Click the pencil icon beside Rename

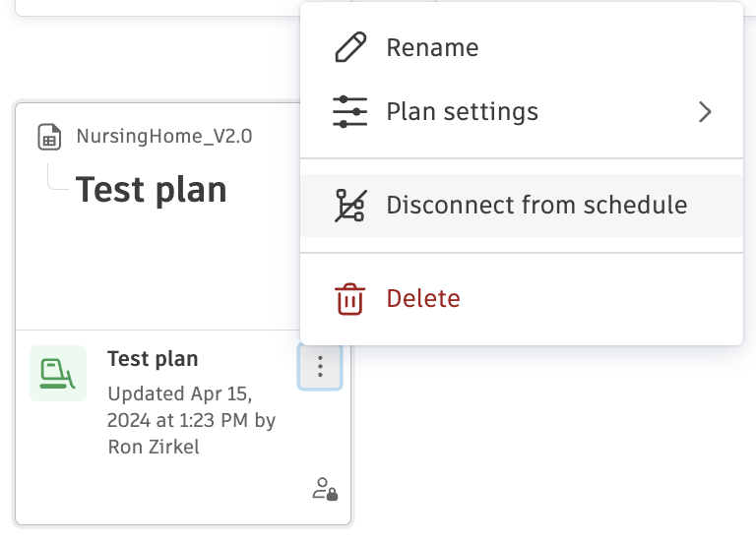click(x=350, y=48)
